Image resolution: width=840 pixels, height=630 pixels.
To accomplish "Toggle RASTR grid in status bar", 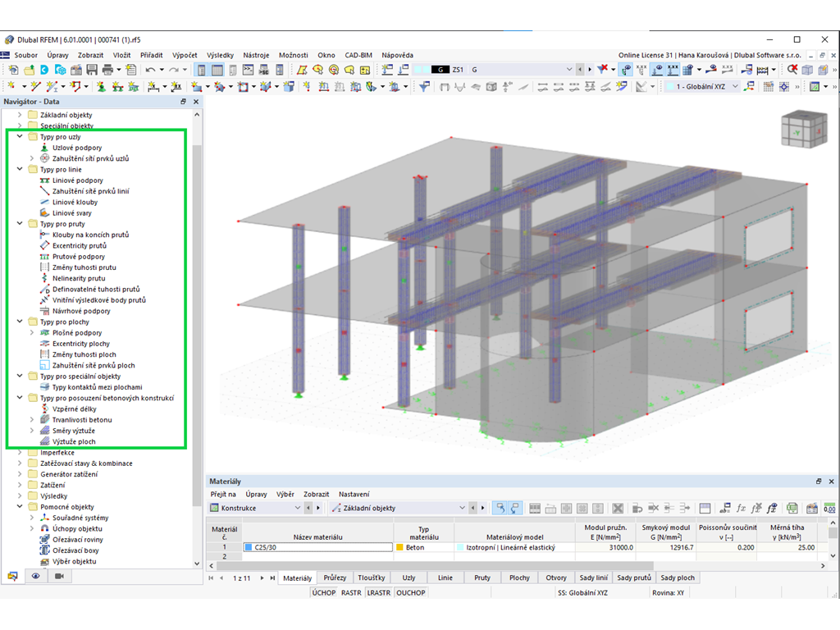I will (351, 592).
